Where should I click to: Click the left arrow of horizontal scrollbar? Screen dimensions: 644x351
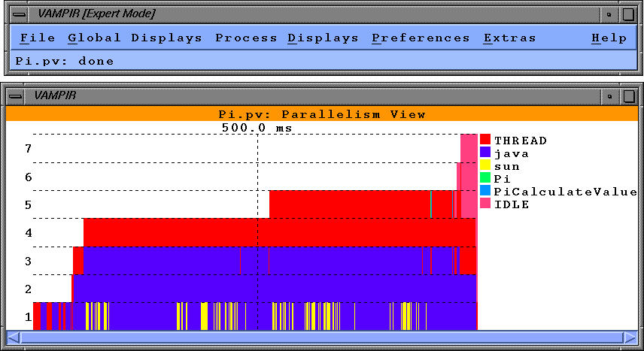click(14, 338)
